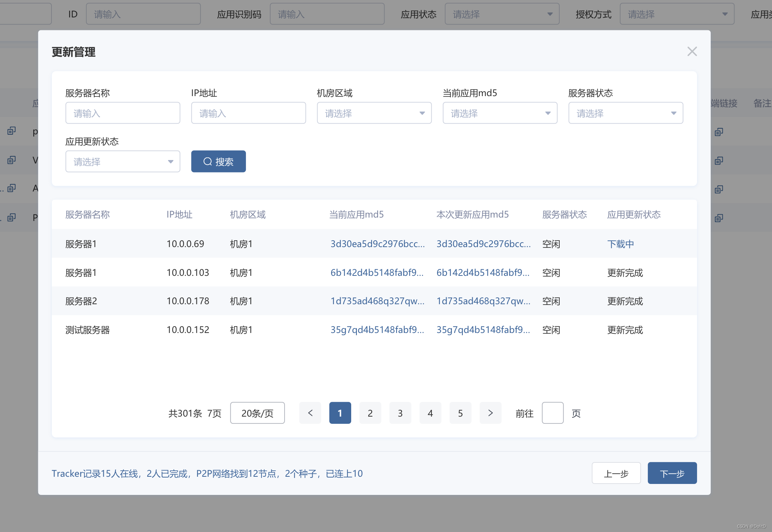772x532 pixels.
Task: Click the 前往 page number input box
Action: click(552, 413)
